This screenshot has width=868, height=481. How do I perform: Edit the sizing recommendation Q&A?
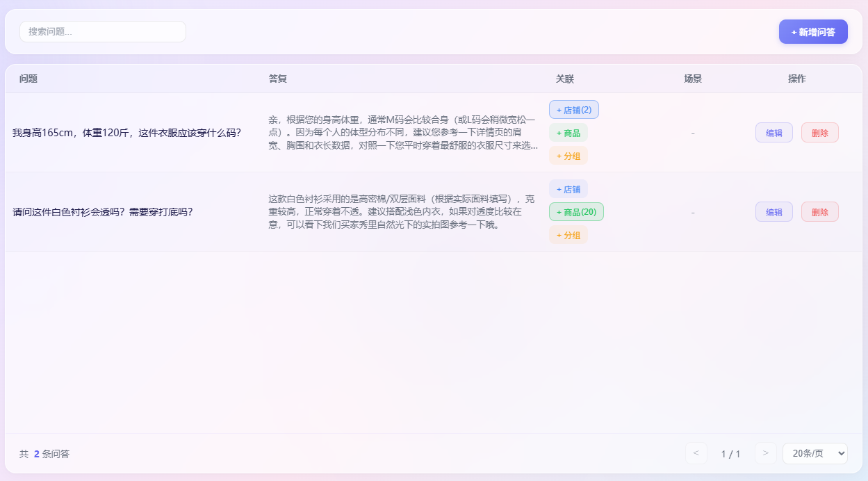tap(773, 132)
